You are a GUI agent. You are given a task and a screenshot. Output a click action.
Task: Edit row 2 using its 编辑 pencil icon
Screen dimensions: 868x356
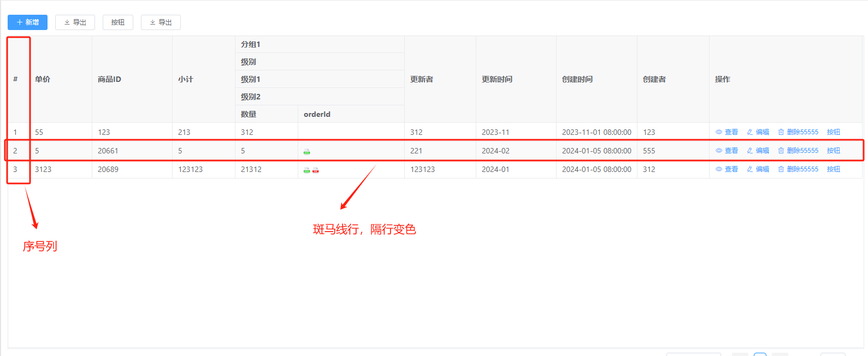click(x=750, y=151)
